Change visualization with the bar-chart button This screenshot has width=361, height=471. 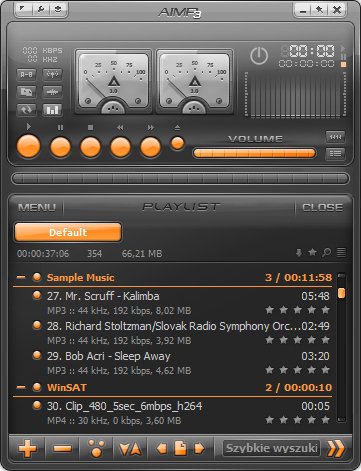pos(52,109)
